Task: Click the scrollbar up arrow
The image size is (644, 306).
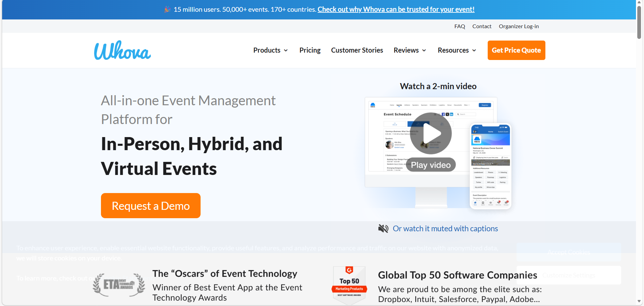Action: pyautogui.click(x=639, y=3)
